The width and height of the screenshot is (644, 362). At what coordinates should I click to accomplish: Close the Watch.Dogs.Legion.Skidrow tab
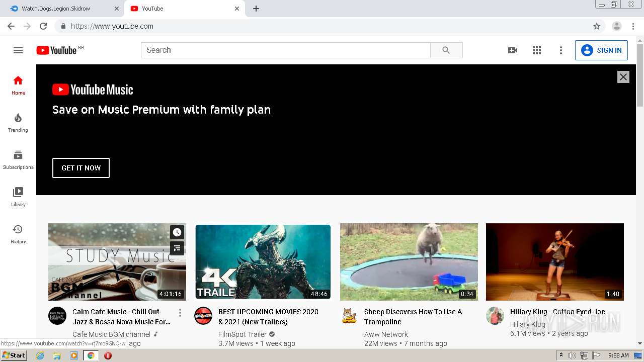117,9
